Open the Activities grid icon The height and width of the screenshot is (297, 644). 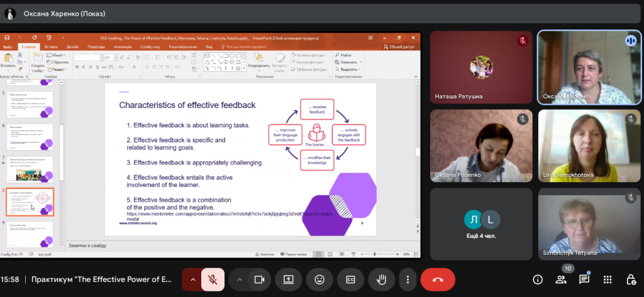607,279
